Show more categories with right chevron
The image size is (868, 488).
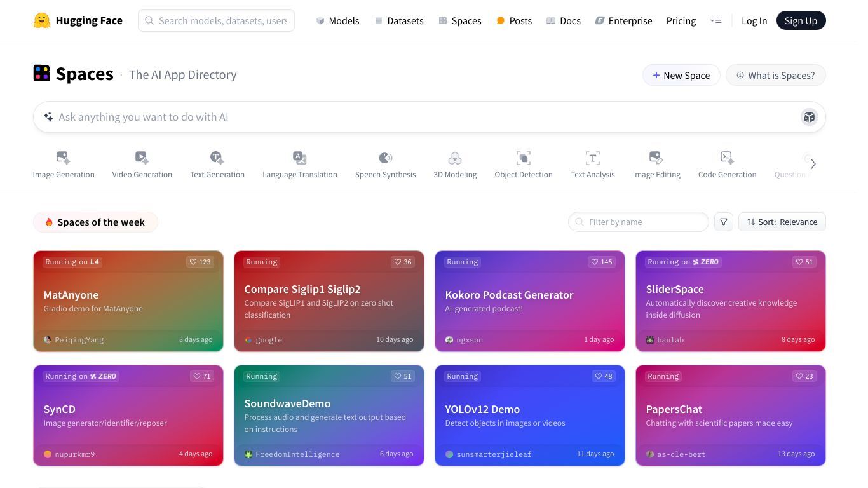813,164
